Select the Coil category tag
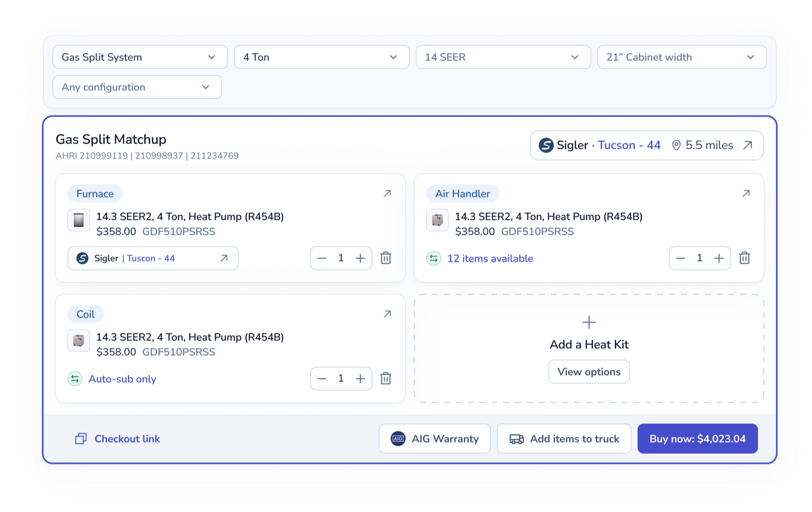812x512 pixels. [x=86, y=314]
